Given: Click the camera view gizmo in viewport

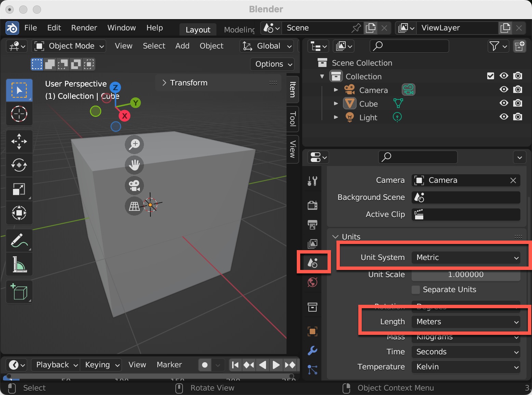Looking at the screenshot, I should 134,186.
